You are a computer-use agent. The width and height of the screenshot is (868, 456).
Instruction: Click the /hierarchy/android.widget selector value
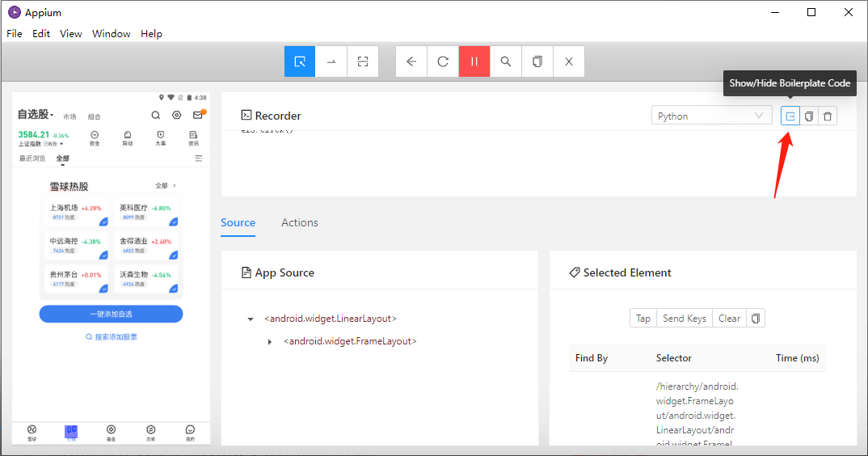tap(697, 415)
